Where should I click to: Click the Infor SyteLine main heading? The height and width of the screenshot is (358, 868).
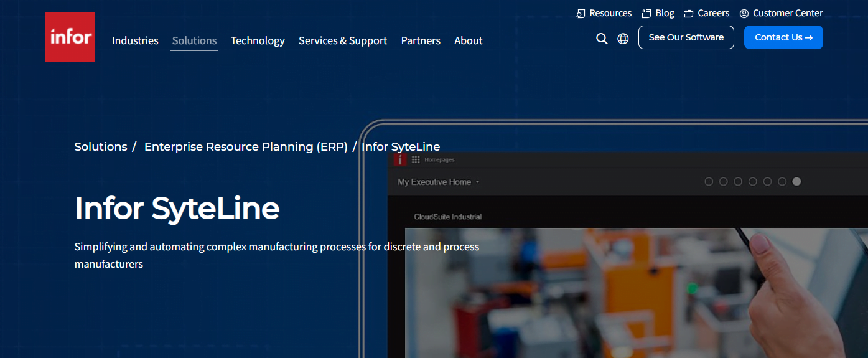tap(177, 209)
